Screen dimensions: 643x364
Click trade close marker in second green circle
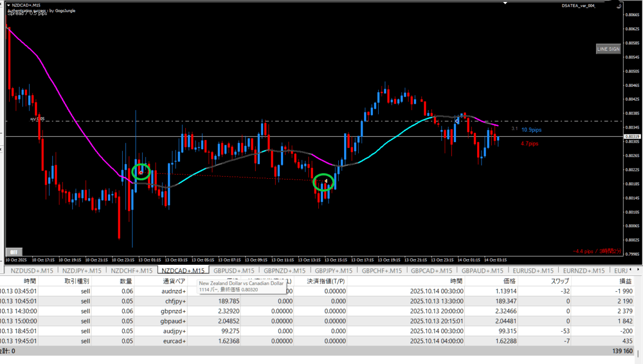click(325, 182)
